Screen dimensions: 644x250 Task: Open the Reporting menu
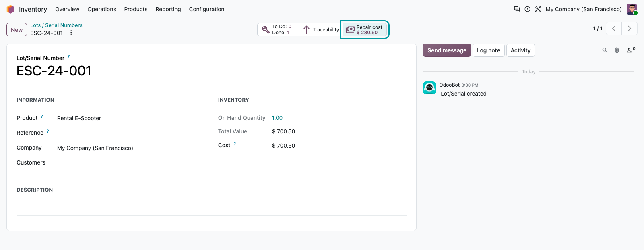(x=168, y=9)
